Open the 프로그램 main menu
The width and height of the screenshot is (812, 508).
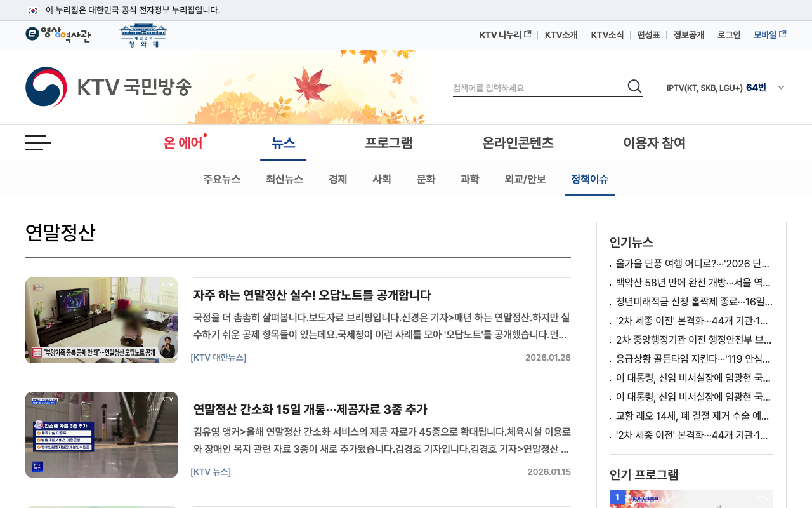[x=388, y=143]
